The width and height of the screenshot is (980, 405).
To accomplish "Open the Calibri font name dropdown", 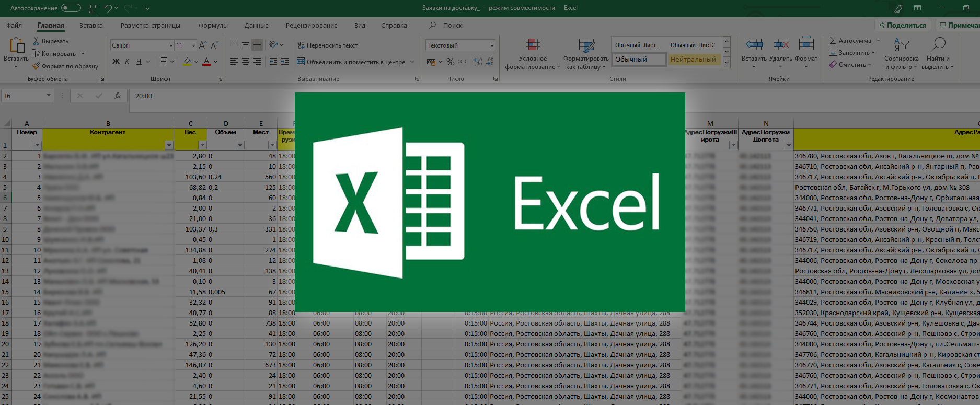I will pyautogui.click(x=170, y=45).
